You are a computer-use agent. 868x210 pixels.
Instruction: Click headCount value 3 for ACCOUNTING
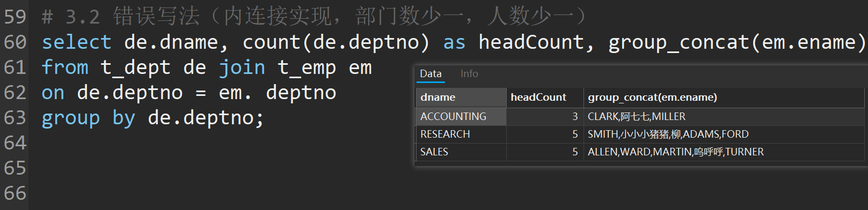pyautogui.click(x=545, y=116)
